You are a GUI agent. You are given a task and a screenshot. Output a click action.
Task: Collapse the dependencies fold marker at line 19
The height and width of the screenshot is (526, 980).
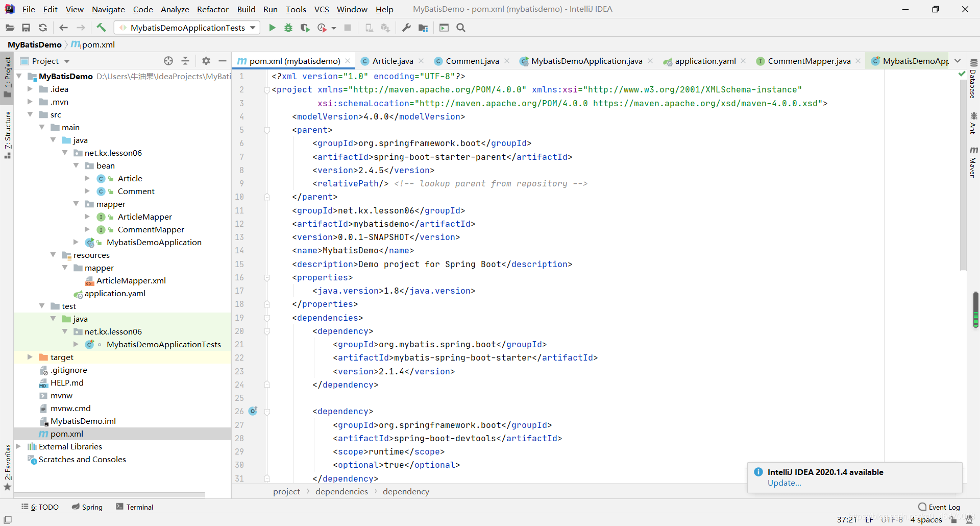[267, 318]
